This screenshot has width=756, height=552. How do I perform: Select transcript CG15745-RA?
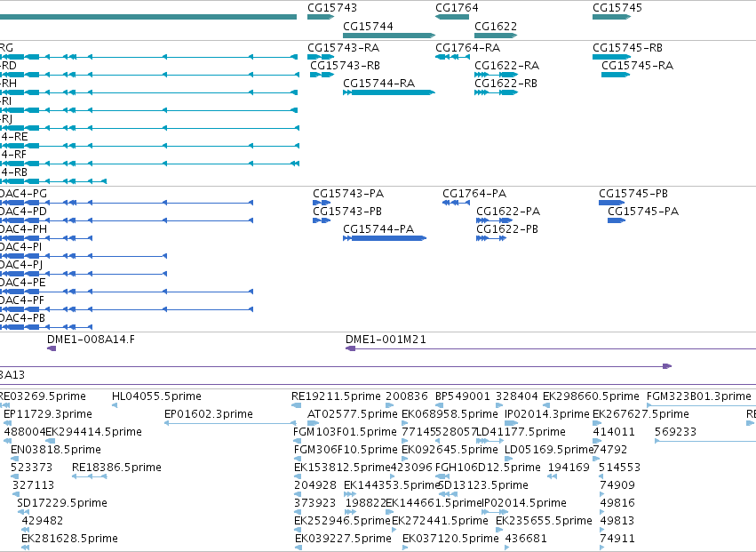coord(637,66)
